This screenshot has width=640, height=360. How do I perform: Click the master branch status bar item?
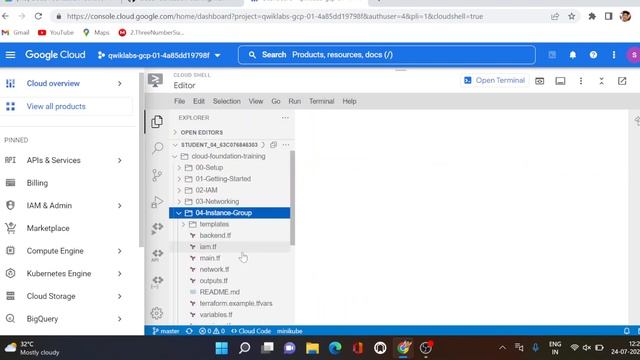(166, 331)
